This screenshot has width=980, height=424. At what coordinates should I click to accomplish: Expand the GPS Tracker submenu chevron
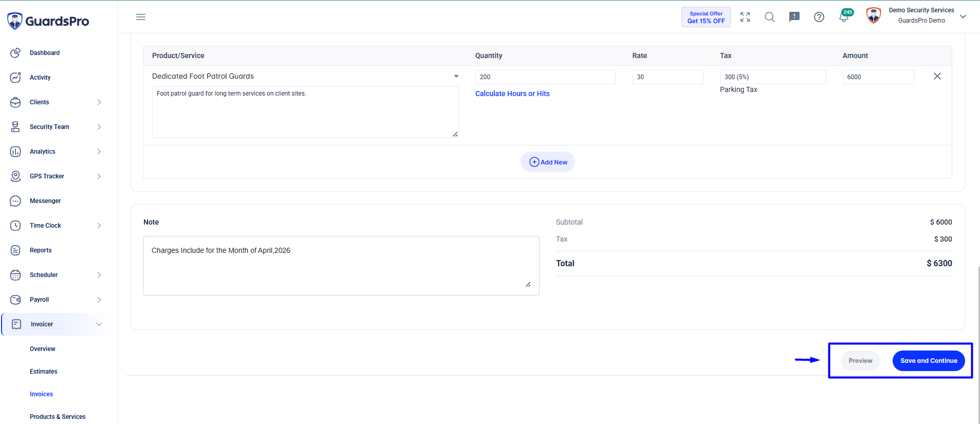(x=99, y=176)
